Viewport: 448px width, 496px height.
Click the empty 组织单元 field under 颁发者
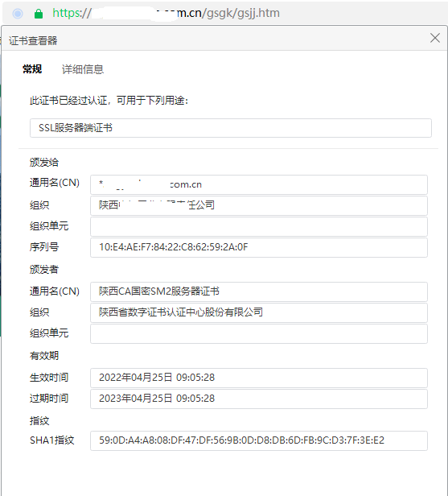[259, 333]
